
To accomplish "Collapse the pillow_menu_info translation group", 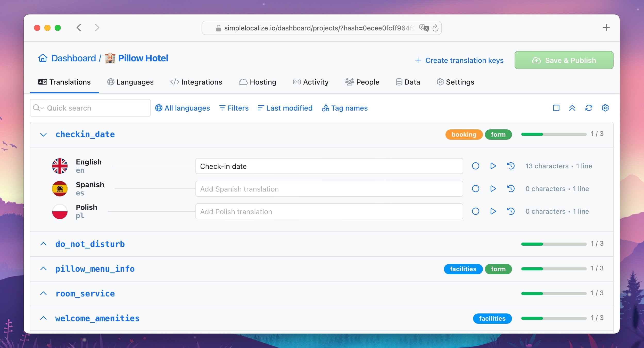I will pos(43,269).
